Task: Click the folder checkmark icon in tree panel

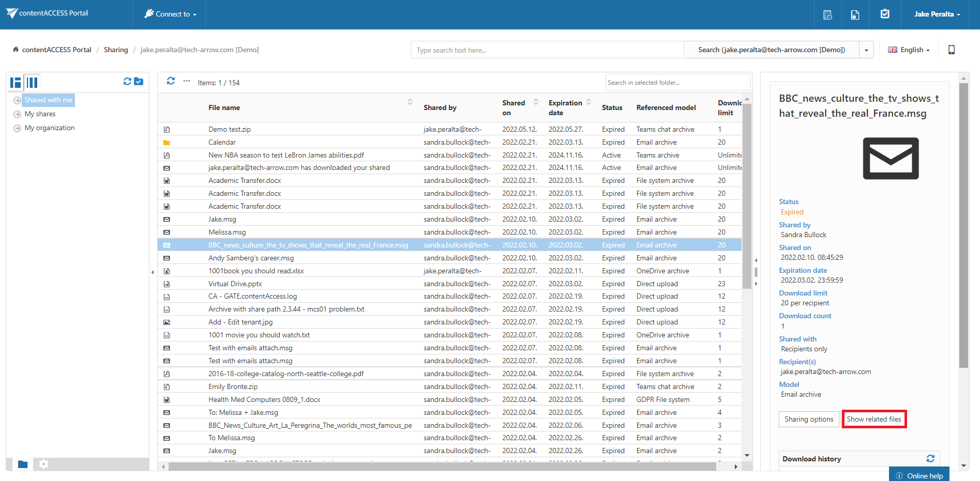Action: coord(139,81)
